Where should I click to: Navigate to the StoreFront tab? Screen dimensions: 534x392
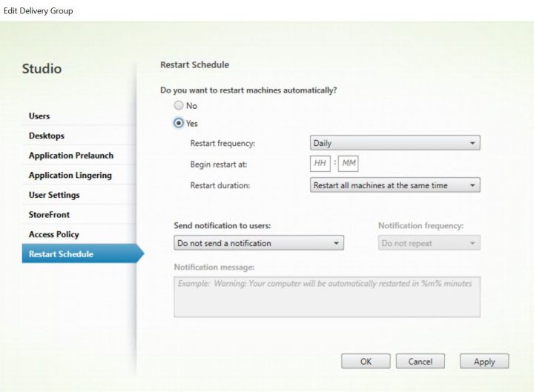coord(50,215)
